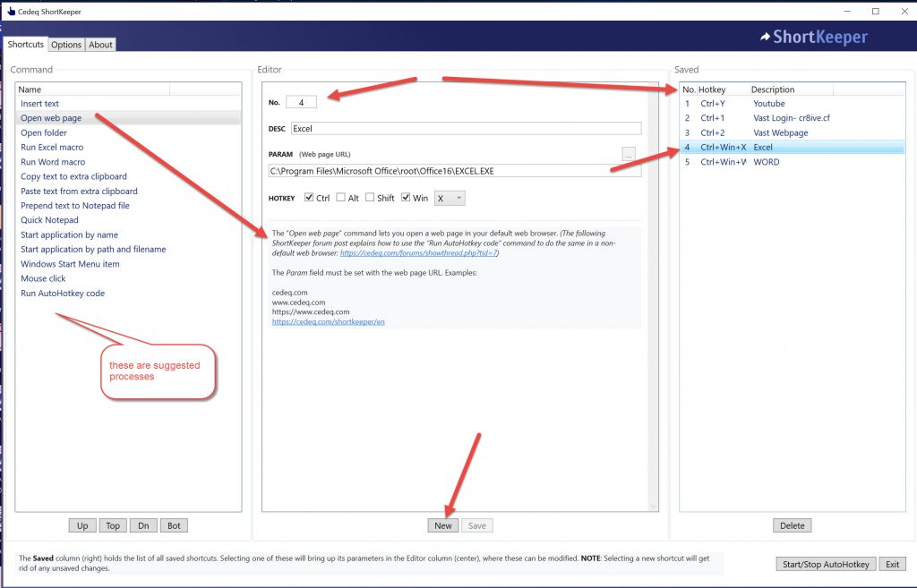The image size is (917, 588).
Task: Click the ShortKeeper logo in header
Action: coord(813,38)
